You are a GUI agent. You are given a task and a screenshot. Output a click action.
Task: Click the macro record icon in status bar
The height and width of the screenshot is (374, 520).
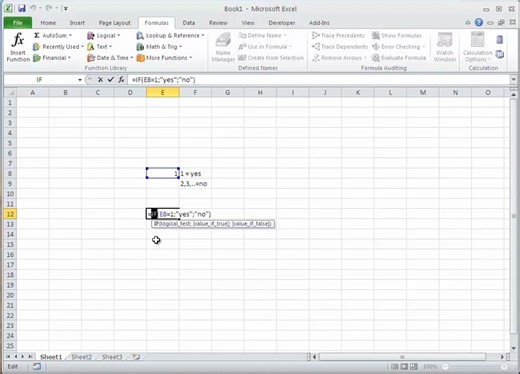[37, 367]
